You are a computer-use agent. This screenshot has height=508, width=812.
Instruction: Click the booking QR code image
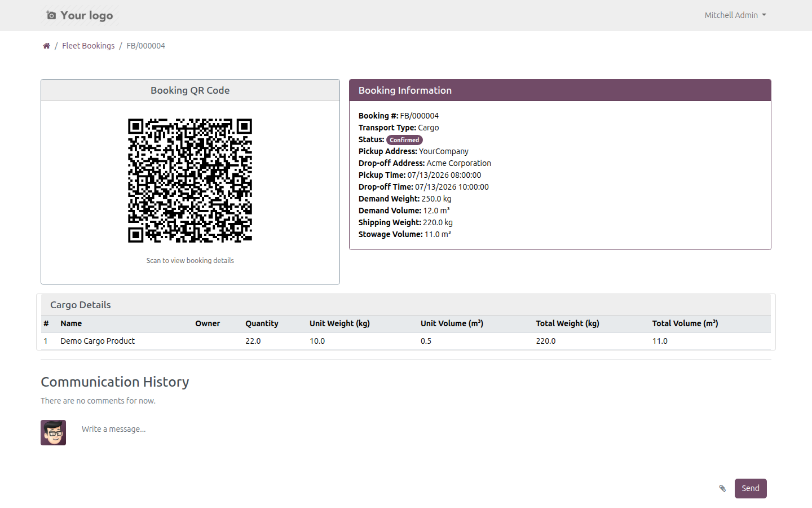click(190, 181)
